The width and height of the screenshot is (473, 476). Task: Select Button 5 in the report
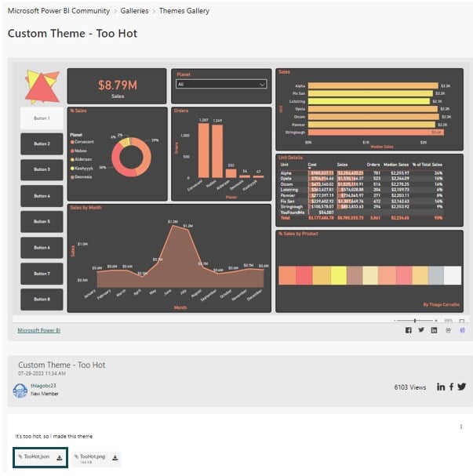[42, 222]
